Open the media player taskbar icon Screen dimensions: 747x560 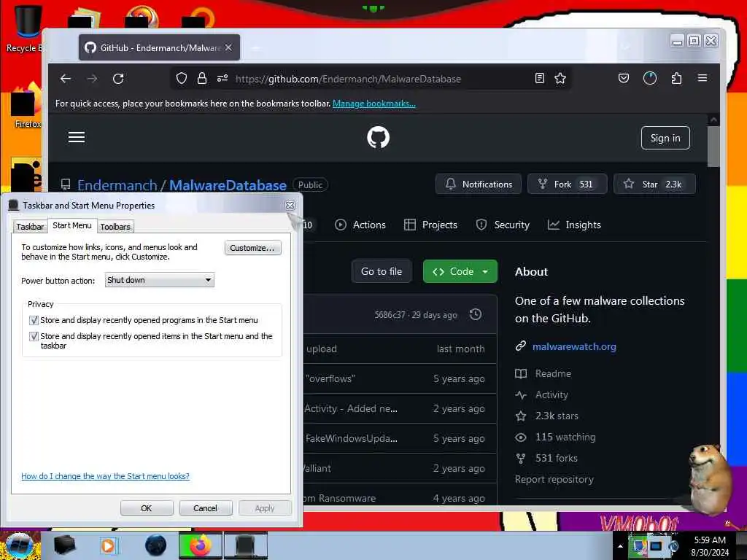[108, 545]
